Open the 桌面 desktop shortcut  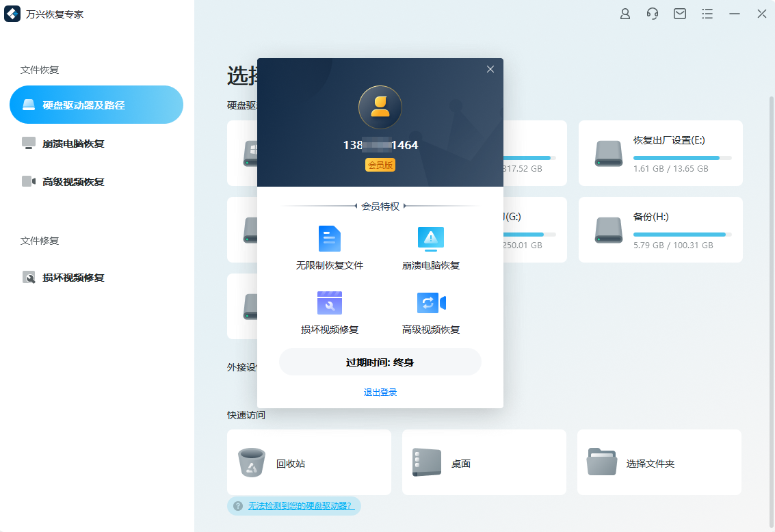click(484, 462)
